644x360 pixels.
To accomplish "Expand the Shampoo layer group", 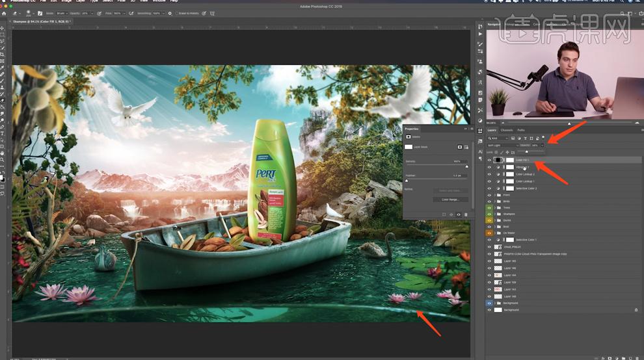I will point(495,214).
